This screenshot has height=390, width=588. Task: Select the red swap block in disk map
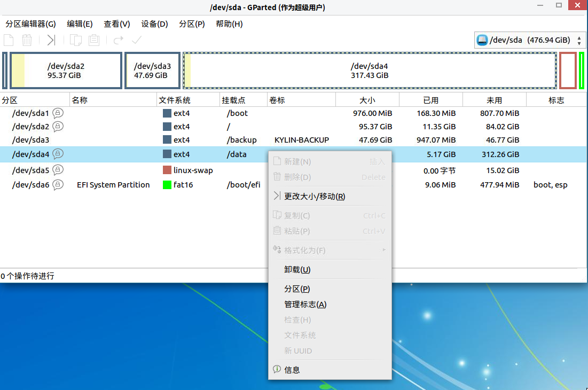click(568, 71)
